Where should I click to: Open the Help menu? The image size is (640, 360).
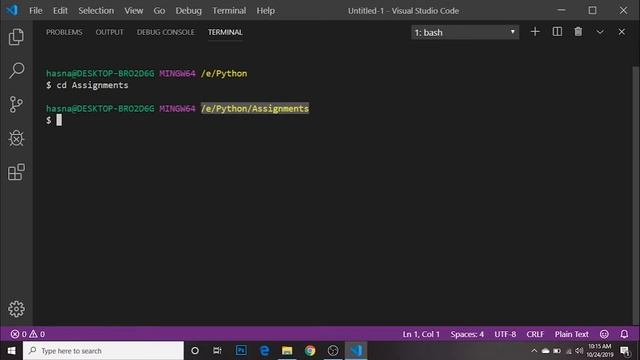coord(265,11)
